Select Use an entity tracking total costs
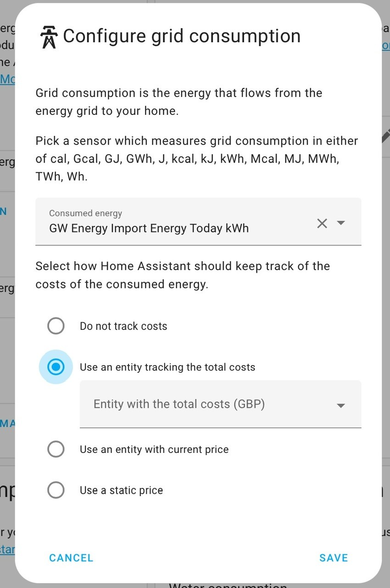The width and height of the screenshot is (390, 588). coord(56,367)
